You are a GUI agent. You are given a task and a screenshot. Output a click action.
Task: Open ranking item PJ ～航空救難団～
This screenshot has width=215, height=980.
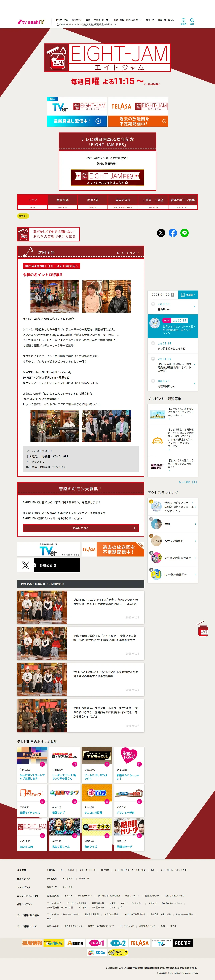173,575
